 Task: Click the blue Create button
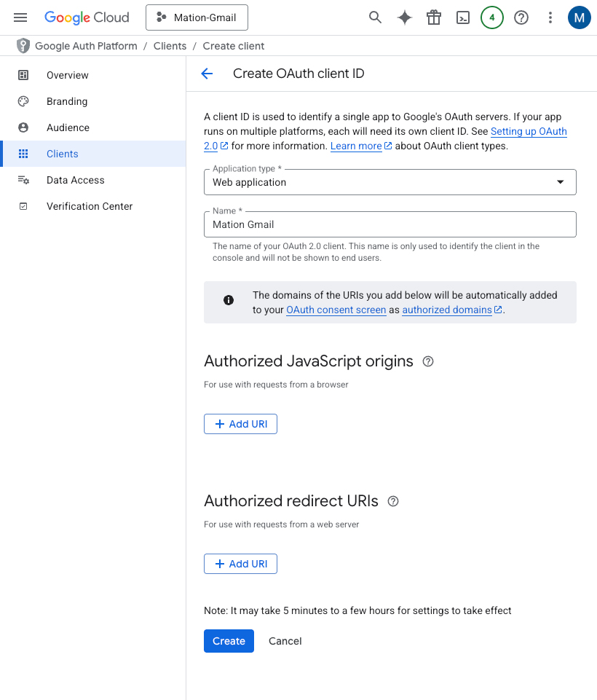229,641
